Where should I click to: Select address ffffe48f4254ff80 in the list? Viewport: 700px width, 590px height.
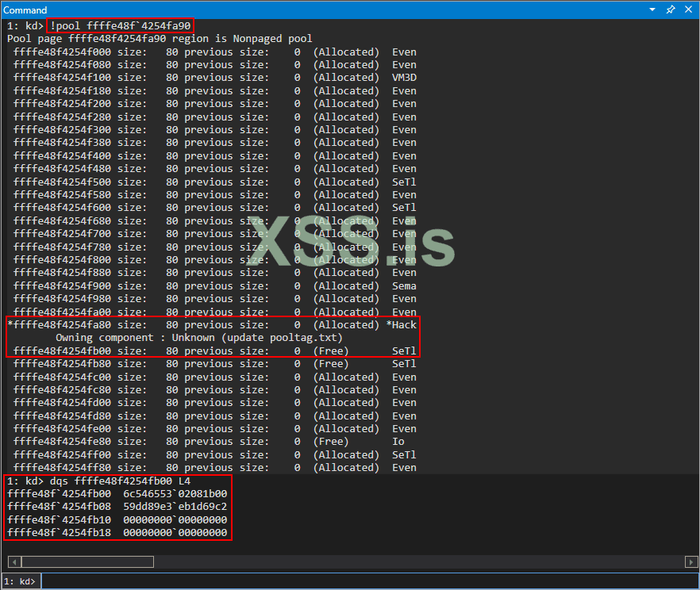[62, 468]
